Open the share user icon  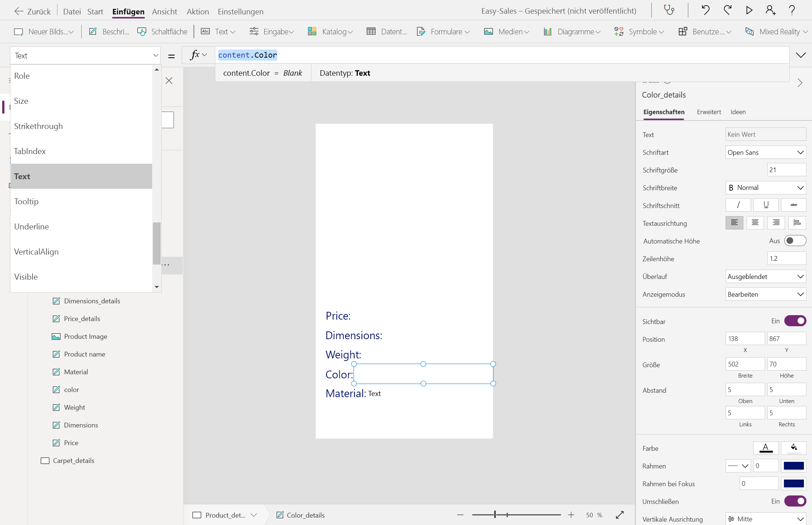pos(771,10)
